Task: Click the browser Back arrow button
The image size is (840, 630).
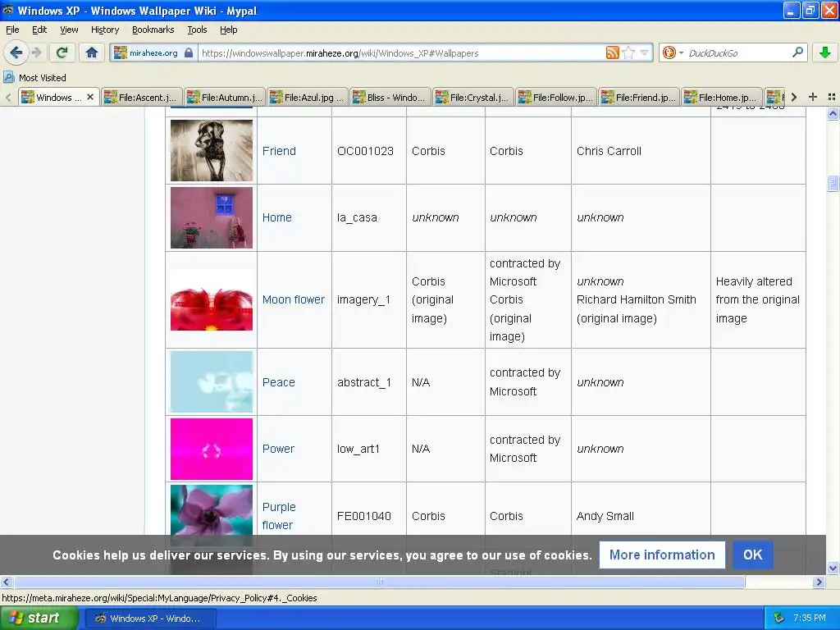Action: [16, 52]
